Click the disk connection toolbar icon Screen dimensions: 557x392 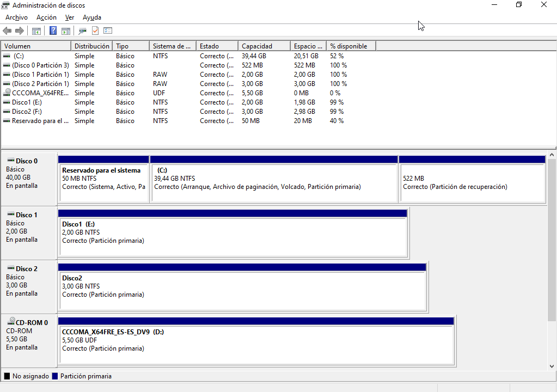point(83,31)
